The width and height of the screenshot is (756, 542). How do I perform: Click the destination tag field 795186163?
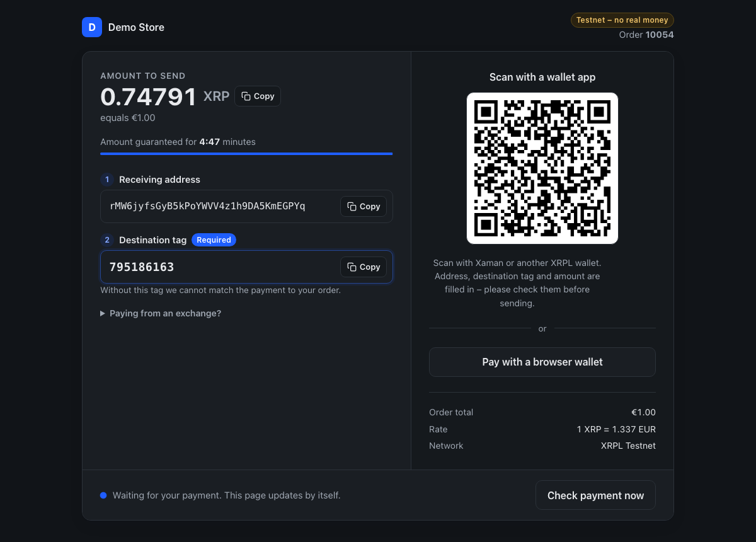click(246, 267)
